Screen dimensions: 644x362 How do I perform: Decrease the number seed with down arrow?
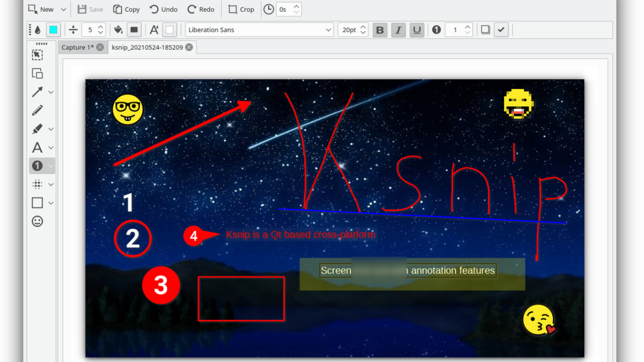[x=468, y=33]
